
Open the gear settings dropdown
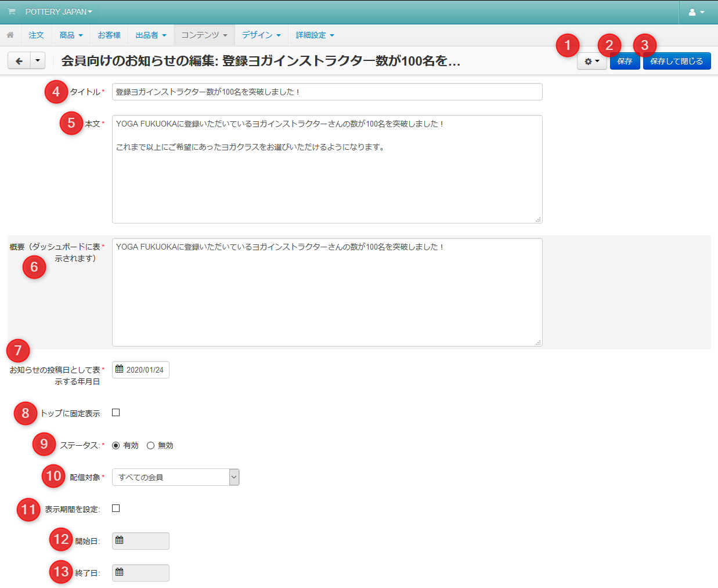(x=591, y=62)
